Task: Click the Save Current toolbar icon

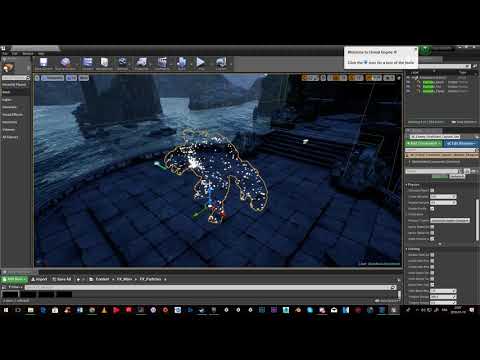Action: pyautogui.click(x=44, y=63)
